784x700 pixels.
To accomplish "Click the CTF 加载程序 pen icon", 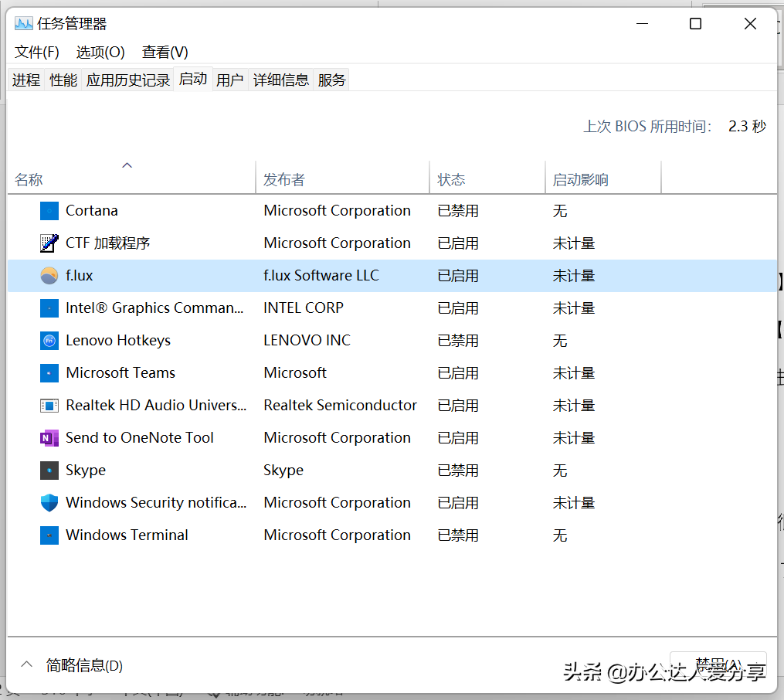I will click(49, 243).
